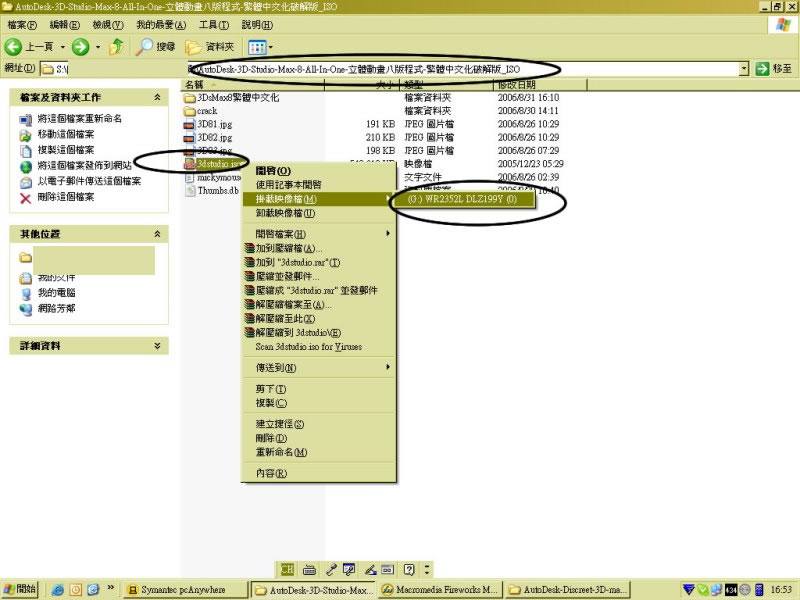
Task: Open the 檔案(F) menu
Action: [22, 24]
